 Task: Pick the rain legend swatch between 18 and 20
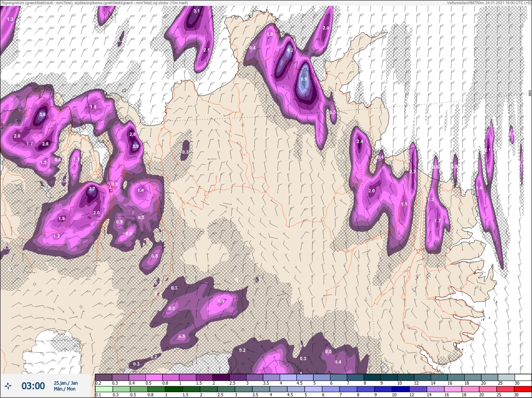pos(471,389)
